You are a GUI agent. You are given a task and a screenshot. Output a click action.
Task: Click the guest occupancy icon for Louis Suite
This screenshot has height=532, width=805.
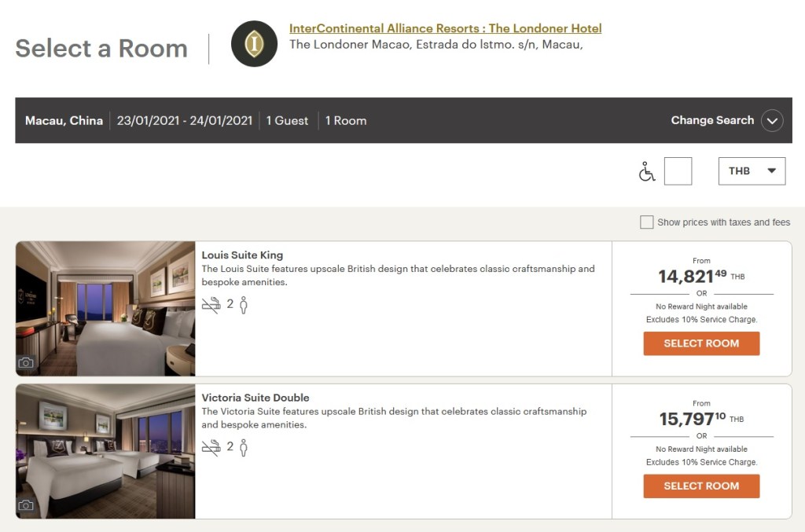pyautogui.click(x=243, y=305)
